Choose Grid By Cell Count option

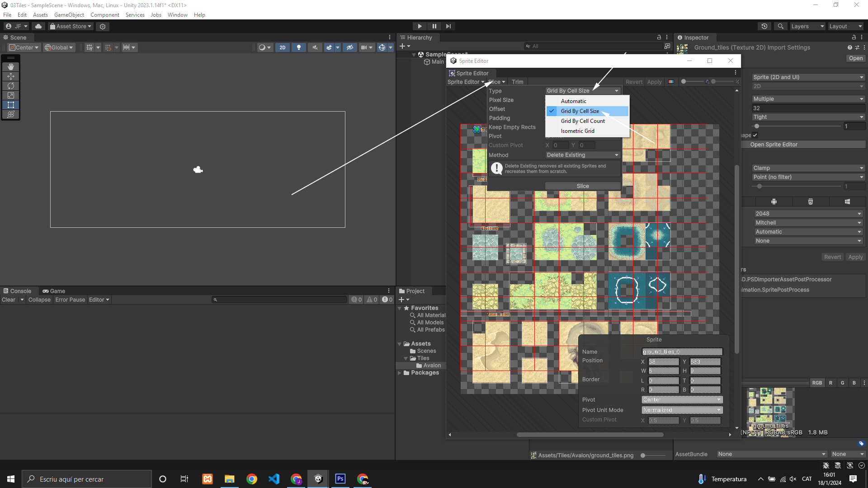[x=583, y=121]
